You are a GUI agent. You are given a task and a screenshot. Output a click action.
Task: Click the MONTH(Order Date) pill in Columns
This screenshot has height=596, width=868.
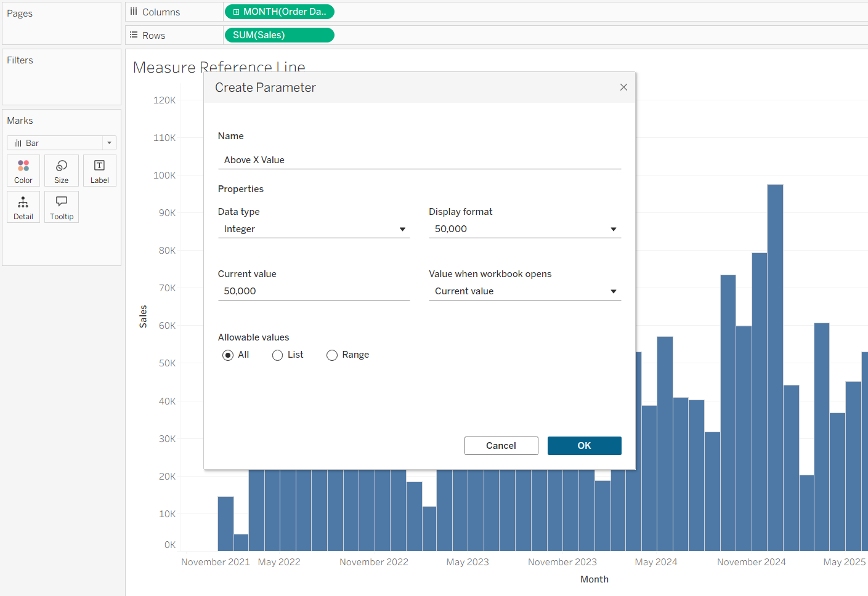point(279,12)
